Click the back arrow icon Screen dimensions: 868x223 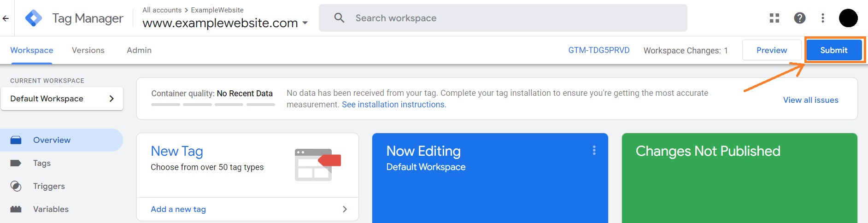click(x=6, y=18)
